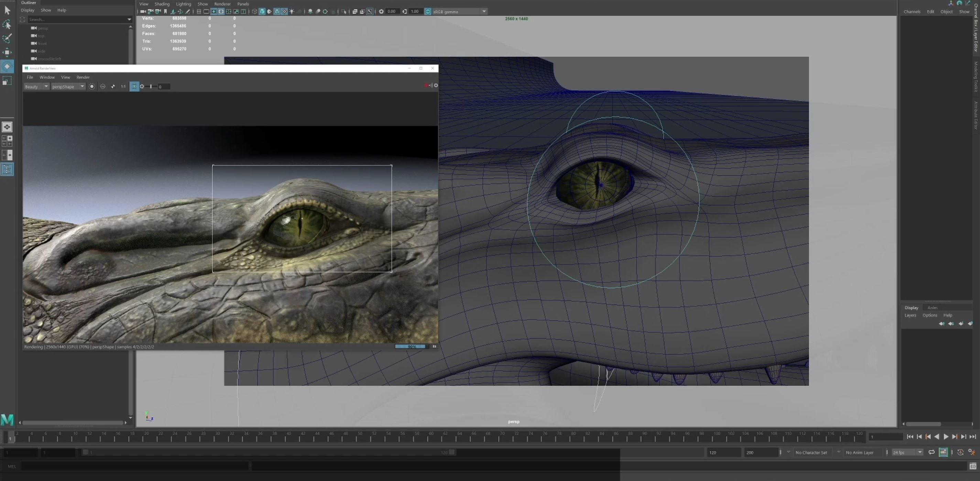Click the current frame field showing 1

click(x=885, y=437)
